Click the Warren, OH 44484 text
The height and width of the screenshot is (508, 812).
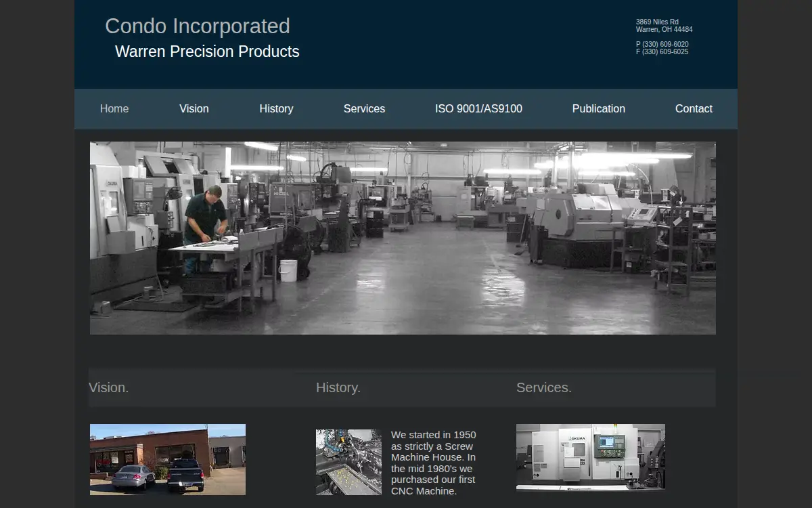click(664, 30)
